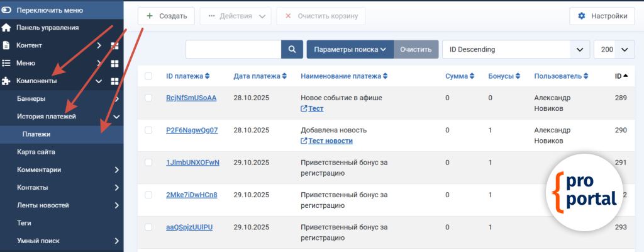Click the Настройки gear button

click(x=602, y=16)
